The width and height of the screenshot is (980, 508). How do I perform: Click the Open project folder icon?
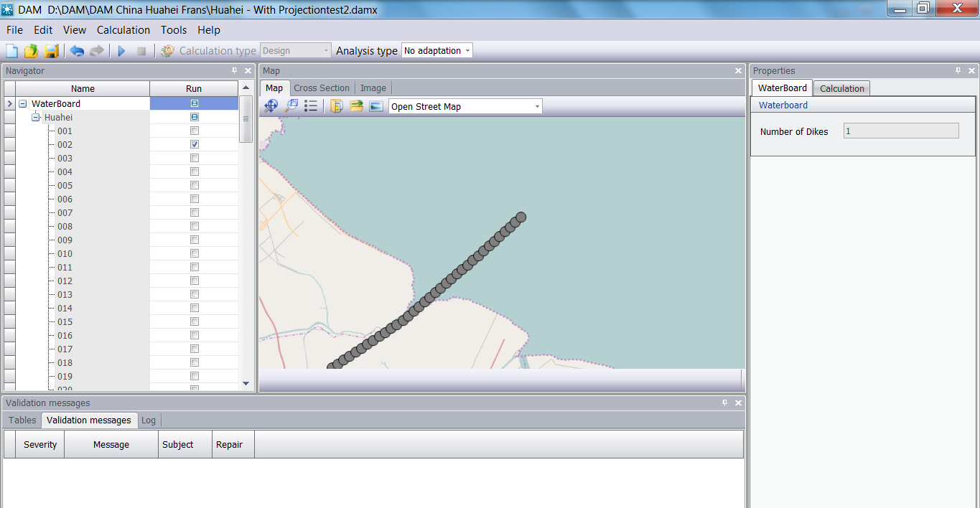coord(31,51)
